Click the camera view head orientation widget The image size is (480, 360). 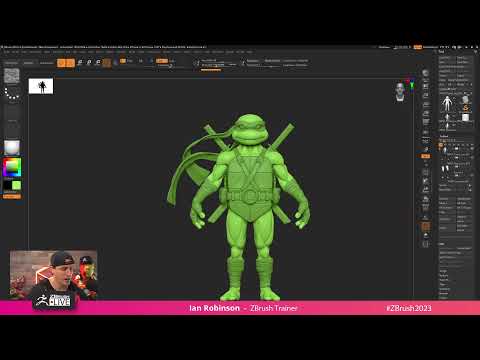(400, 92)
